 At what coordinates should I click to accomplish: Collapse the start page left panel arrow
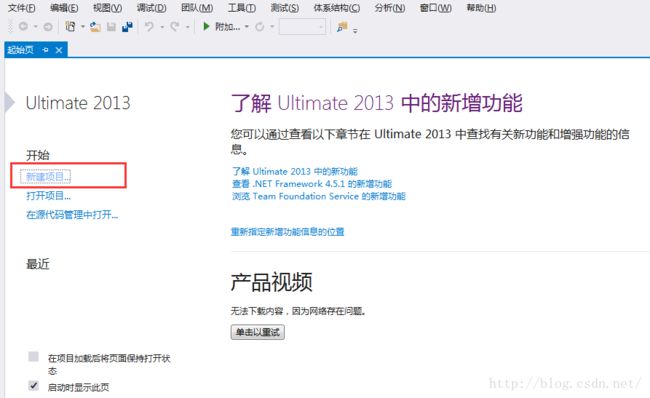(x=10, y=102)
